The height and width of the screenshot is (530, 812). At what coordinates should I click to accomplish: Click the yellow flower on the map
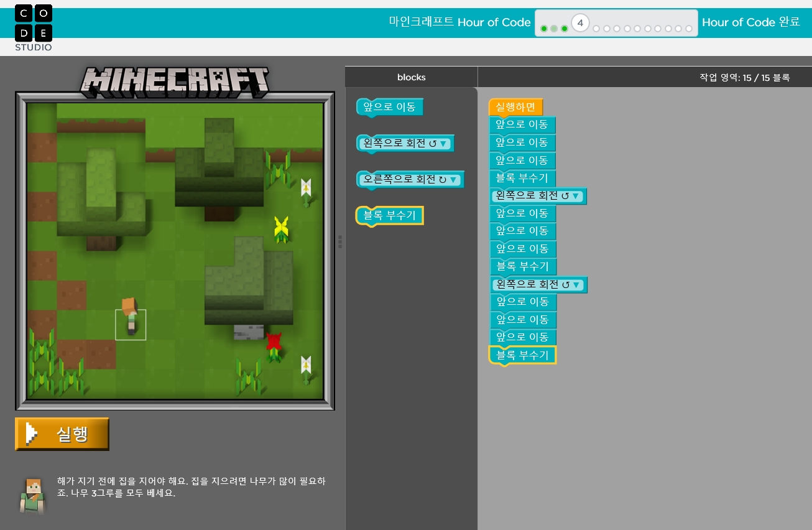(x=281, y=228)
